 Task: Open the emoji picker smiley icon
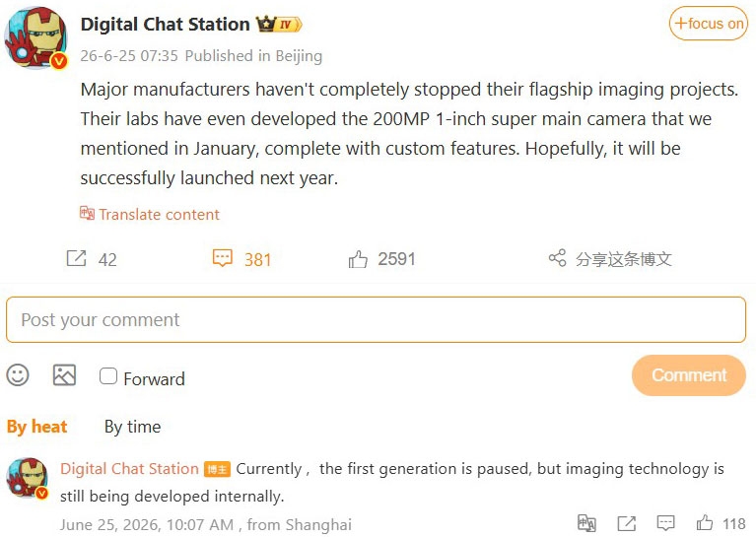point(18,374)
